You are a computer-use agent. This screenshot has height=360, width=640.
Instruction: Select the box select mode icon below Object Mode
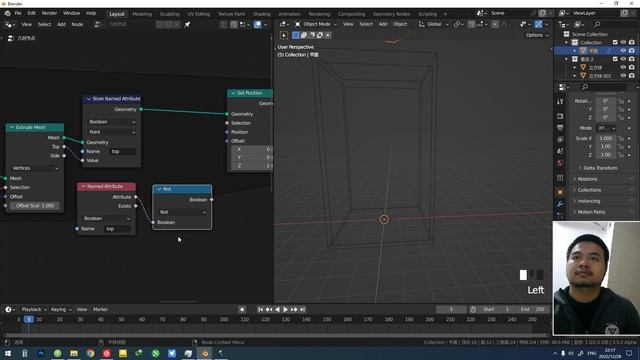pyautogui.click(x=296, y=36)
